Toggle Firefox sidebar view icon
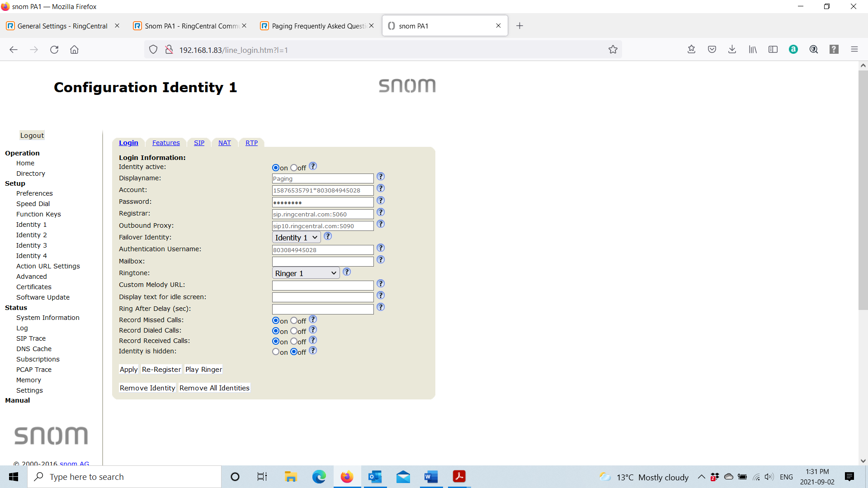 [773, 49]
